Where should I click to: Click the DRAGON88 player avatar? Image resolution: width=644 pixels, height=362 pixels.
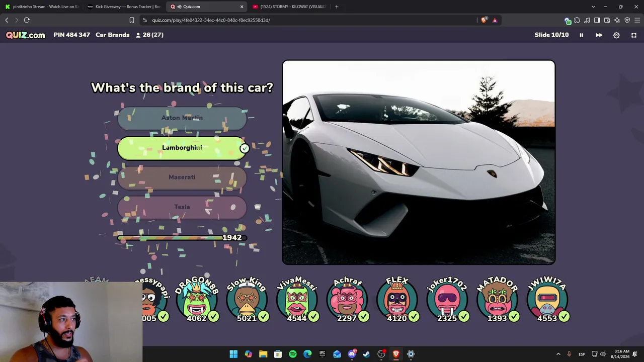pos(197,300)
